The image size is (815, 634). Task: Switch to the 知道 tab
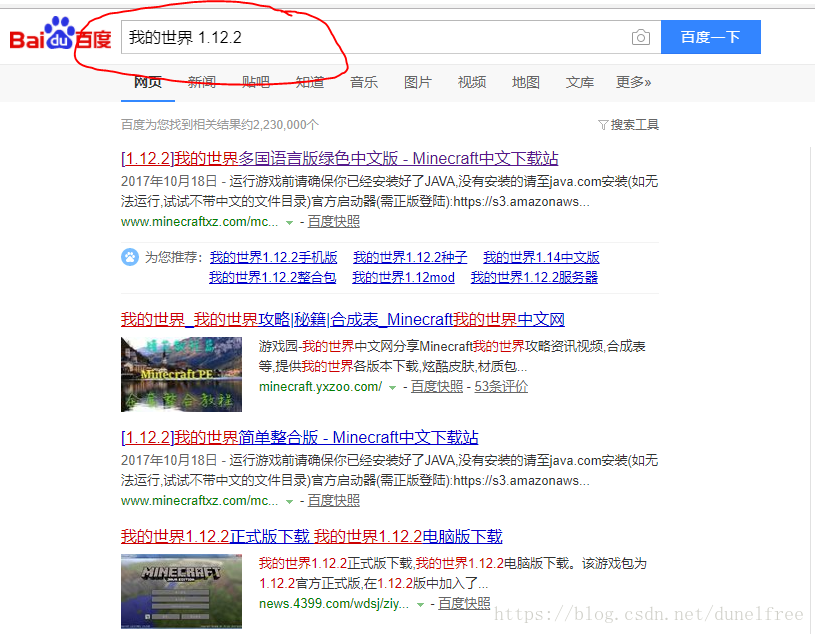[x=310, y=82]
